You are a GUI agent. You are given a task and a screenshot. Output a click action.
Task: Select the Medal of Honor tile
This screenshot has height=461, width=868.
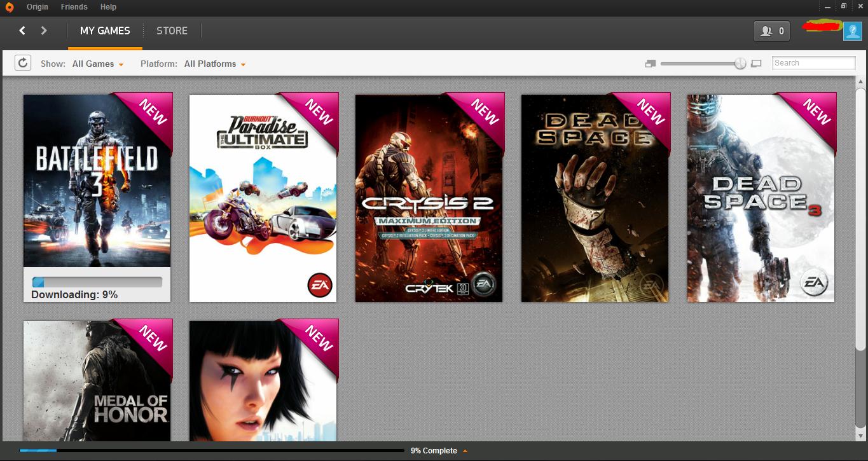(x=97, y=381)
